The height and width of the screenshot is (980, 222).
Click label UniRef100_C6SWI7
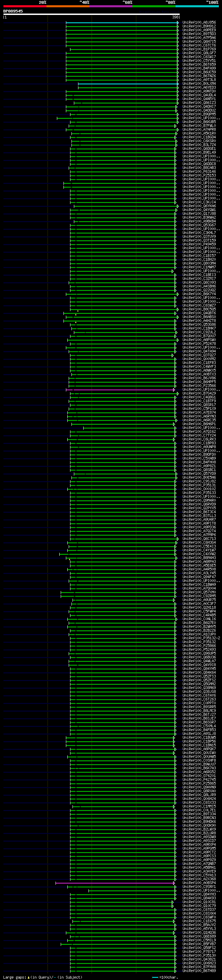click(x=199, y=57)
